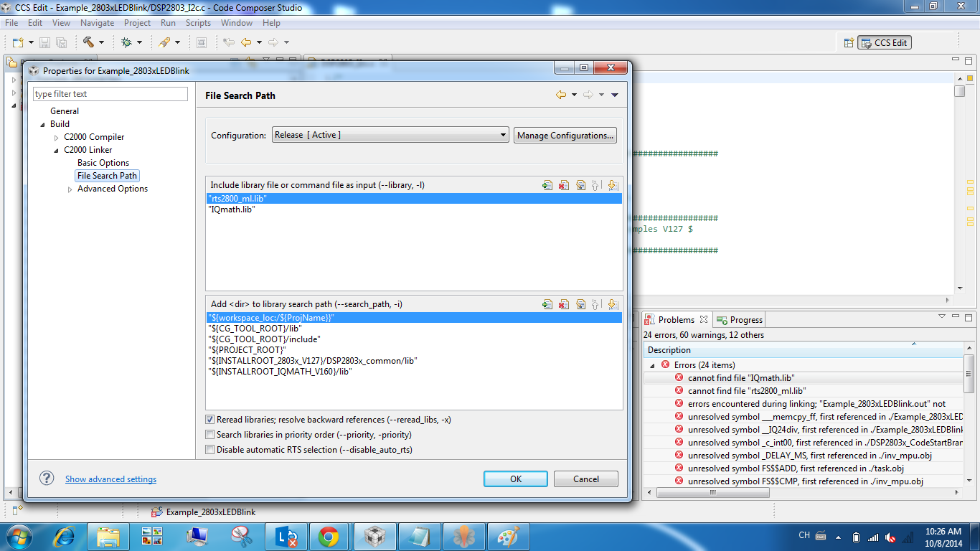Delete the selected library search path entry
The width and height of the screenshot is (980, 551).
[x=564, y=304]
